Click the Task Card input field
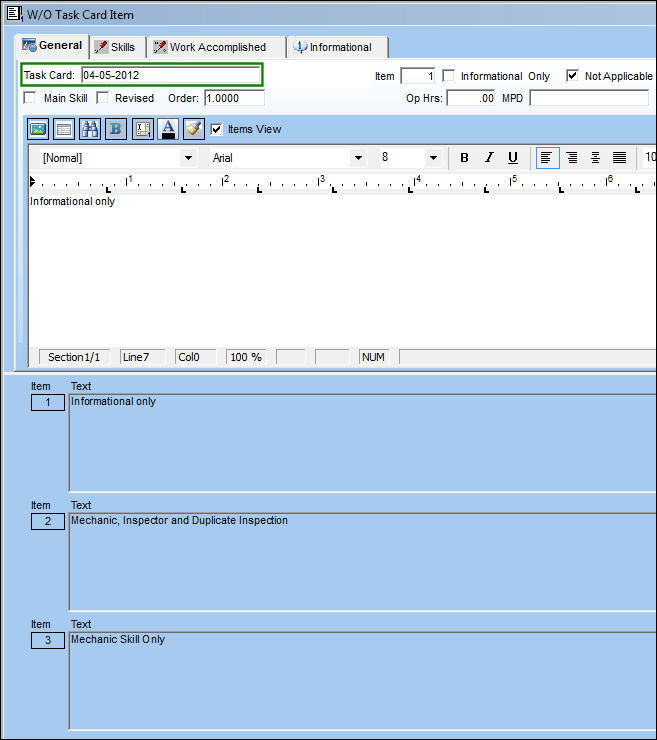The image size is (657, 740). tap(170, 75)
